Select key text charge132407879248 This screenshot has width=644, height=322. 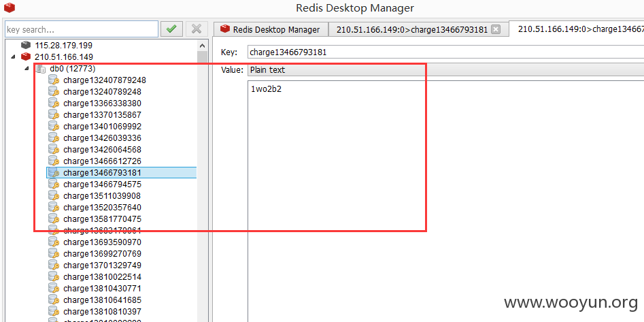coord(105,80)
